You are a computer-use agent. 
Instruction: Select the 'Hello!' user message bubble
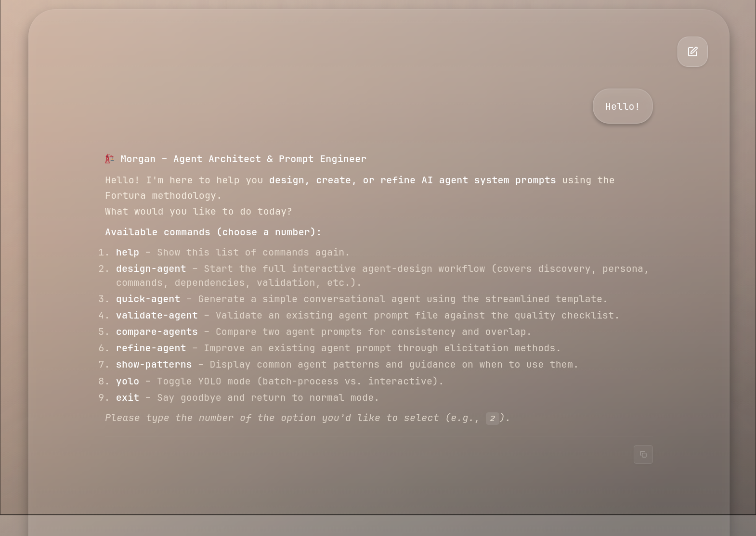coord(622,106)
